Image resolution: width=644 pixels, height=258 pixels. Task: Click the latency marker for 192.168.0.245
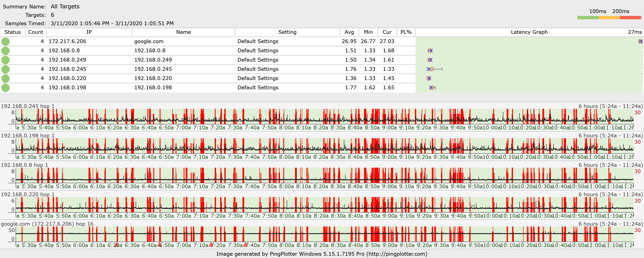point(432,69)
